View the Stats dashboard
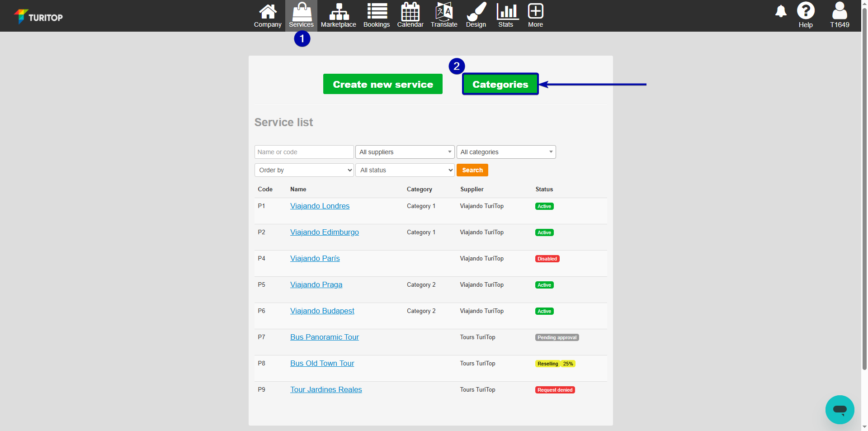Screen dimensions: 868x431 (x=506, y=15)
